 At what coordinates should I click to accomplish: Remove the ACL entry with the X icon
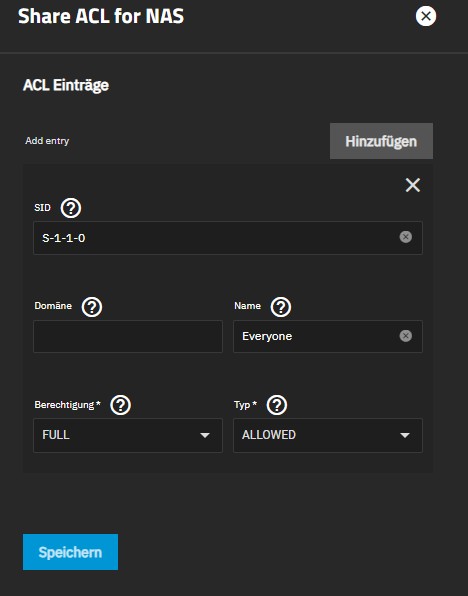point(412,185)
